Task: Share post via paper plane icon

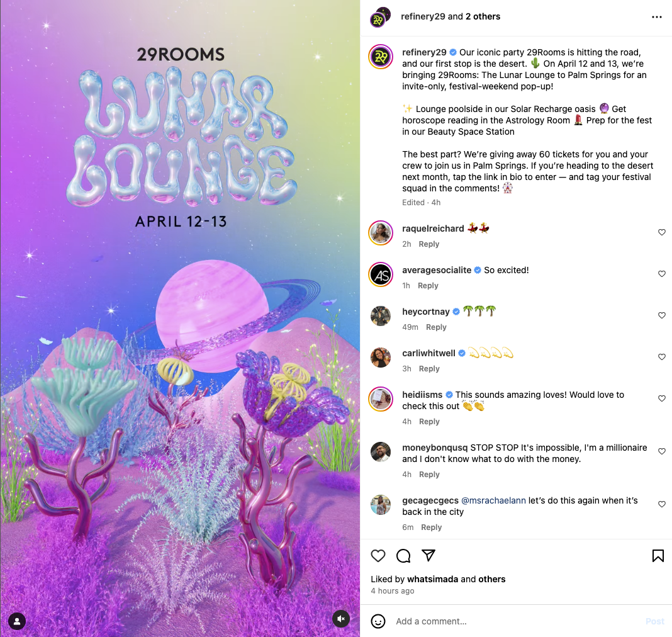Action: tap(428, 555)
